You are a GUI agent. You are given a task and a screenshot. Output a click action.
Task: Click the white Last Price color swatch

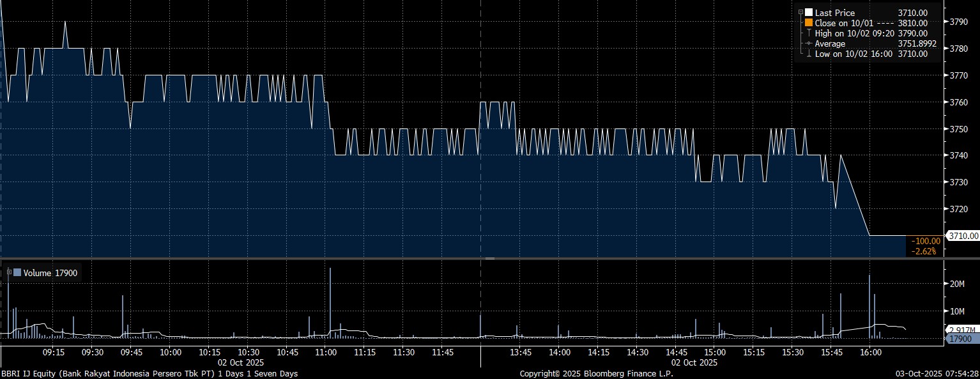[809, 13]
